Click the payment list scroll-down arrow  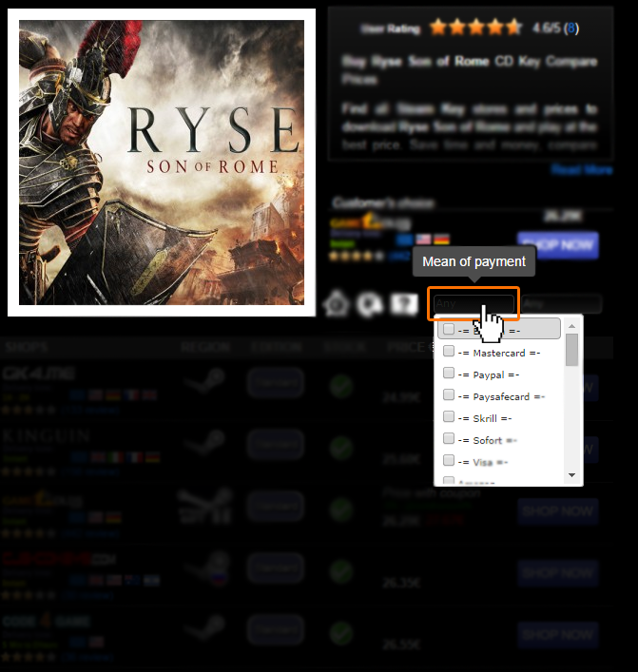point(571,475)
